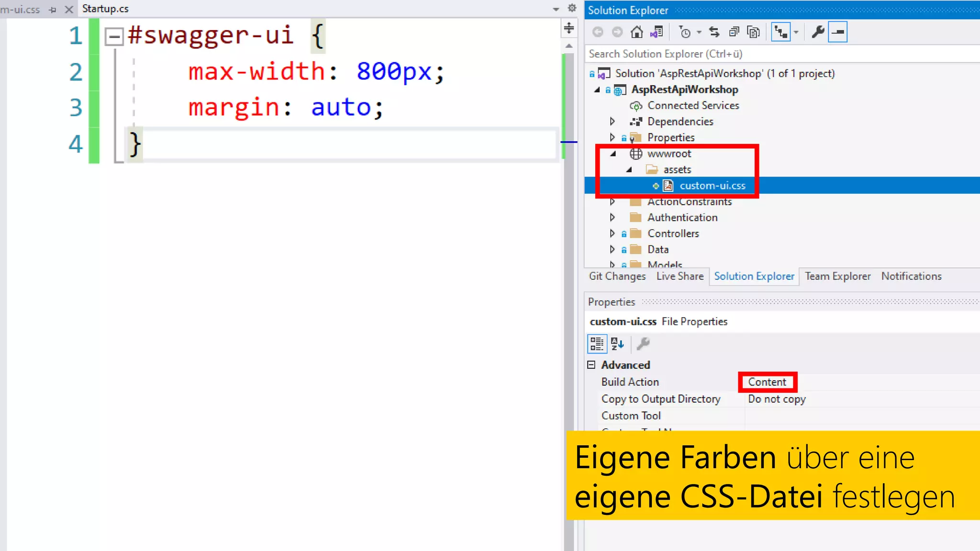Toggle the Preview Selected Items button
The image size is (980, 551).
coord(838,32)
